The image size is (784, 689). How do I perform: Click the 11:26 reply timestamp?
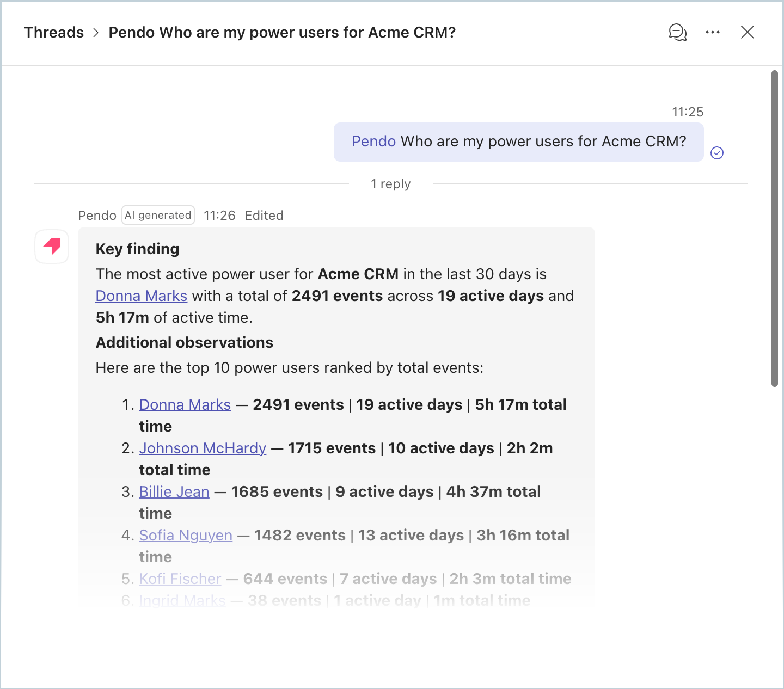[x=219, y=216]
